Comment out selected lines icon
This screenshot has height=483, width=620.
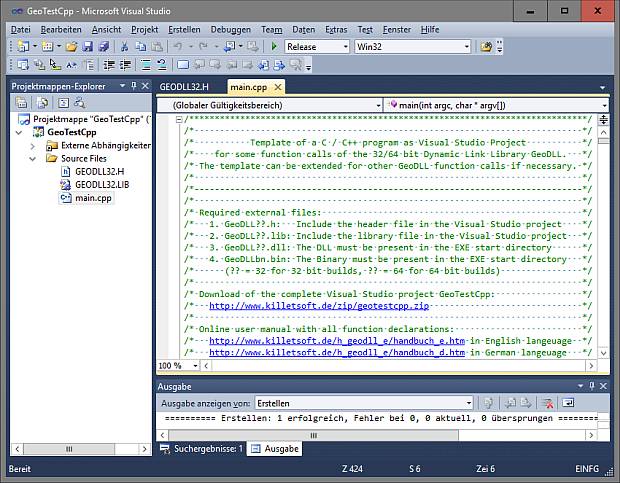pos(146,65)
